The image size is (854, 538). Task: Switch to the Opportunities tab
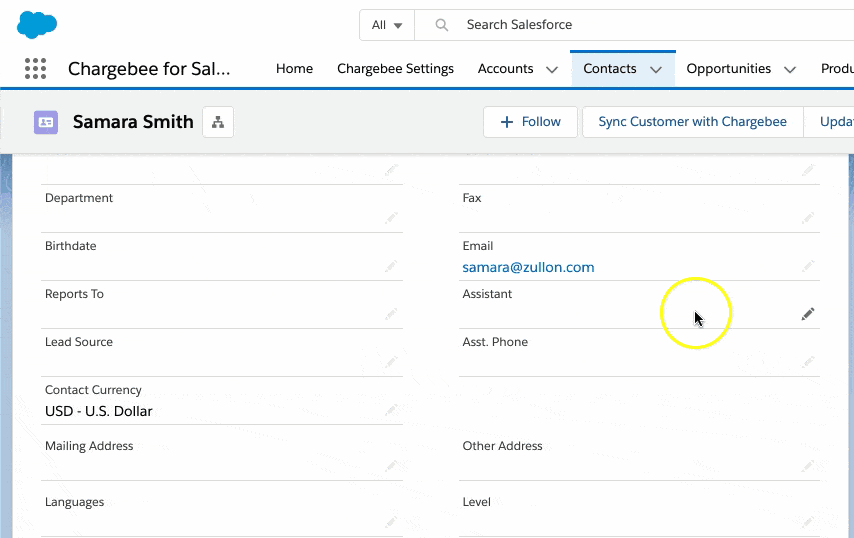tap(728, 69)
